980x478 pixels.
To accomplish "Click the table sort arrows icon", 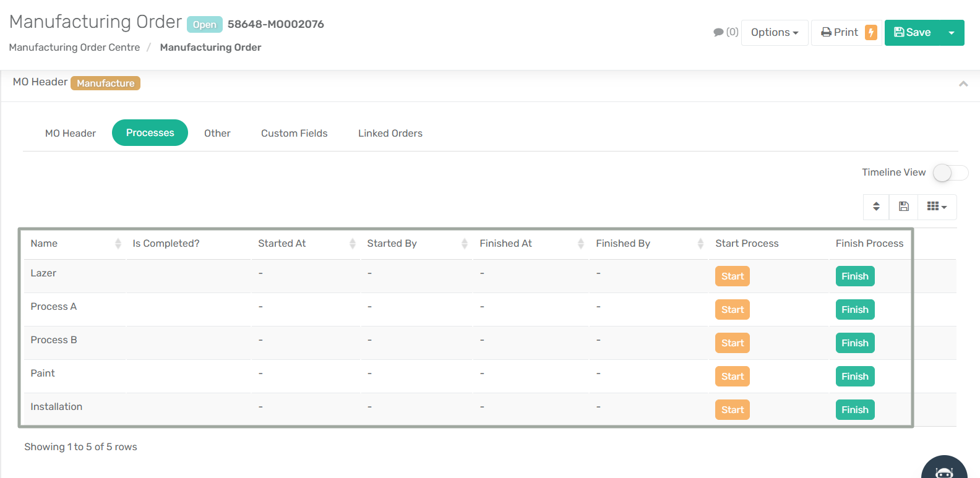I will (876, 207).
